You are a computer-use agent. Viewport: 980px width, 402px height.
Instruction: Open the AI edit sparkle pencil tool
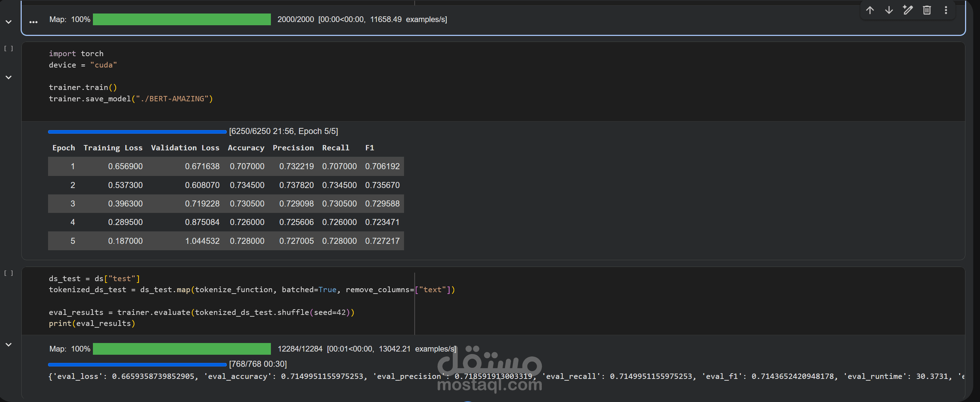click(x=908, y=10)
